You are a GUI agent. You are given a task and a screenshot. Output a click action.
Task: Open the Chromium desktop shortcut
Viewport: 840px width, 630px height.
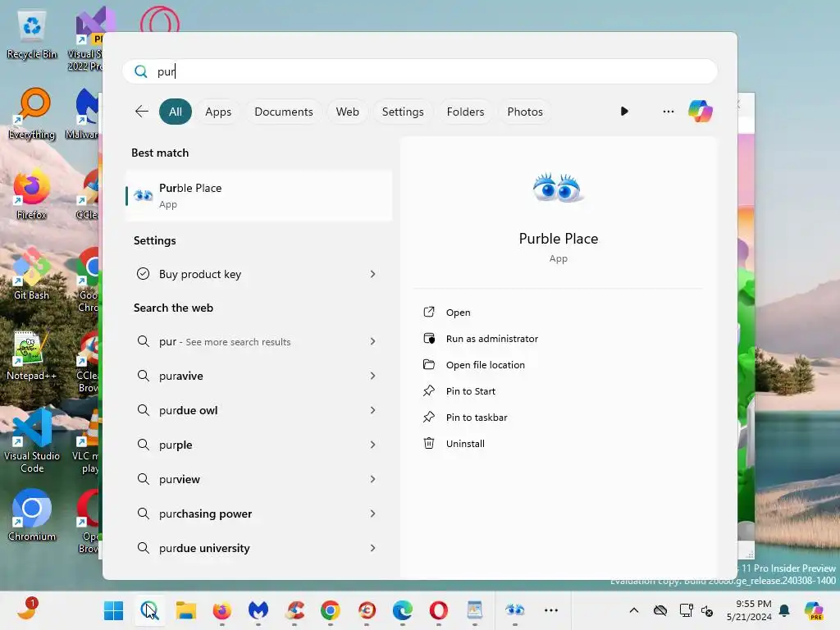32,515
